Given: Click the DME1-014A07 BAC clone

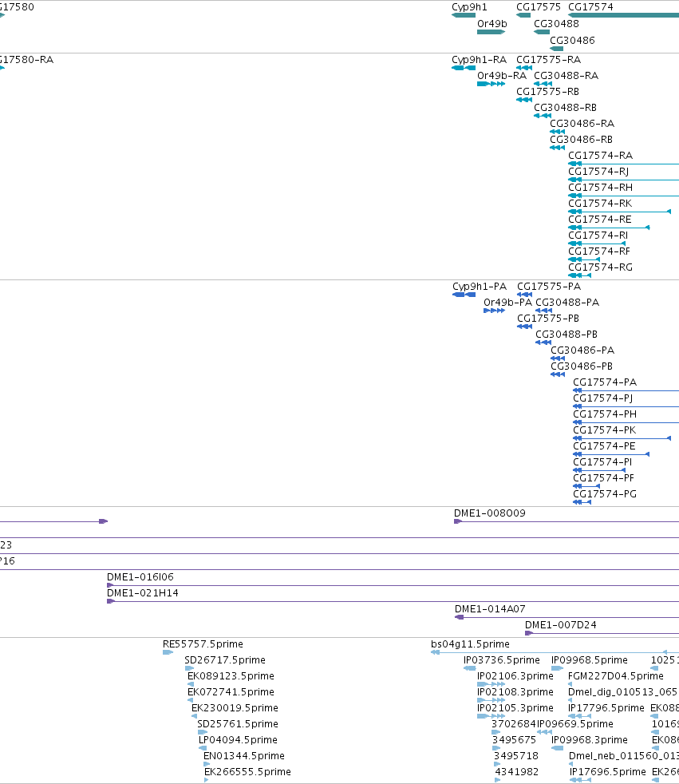Looking at the screenshot, I should [566, 617].
